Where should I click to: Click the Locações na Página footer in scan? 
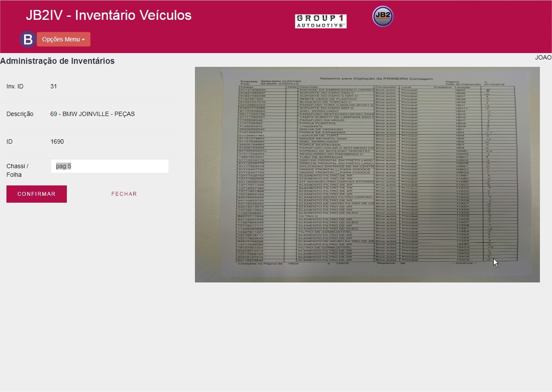(261, 263)
